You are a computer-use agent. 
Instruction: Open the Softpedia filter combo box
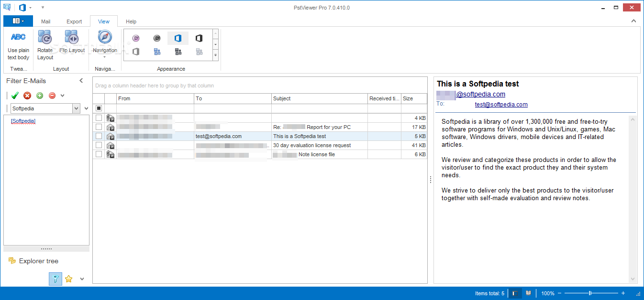(x=45, y=108)
